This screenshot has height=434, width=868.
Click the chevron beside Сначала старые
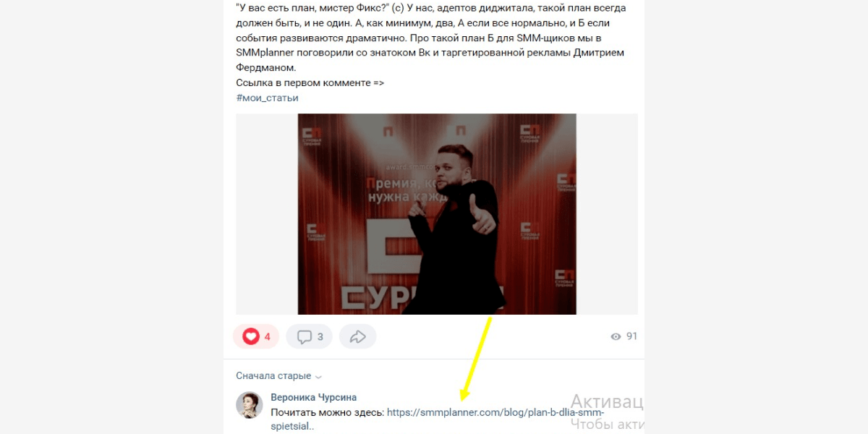click(x=319, y=377)
